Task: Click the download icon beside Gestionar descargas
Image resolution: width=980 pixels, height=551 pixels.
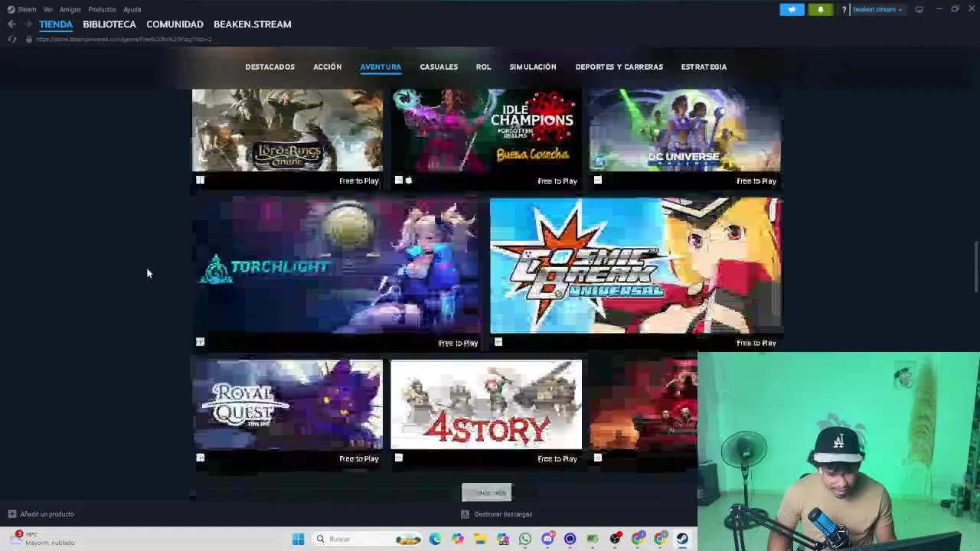Action: coord(465,514)
